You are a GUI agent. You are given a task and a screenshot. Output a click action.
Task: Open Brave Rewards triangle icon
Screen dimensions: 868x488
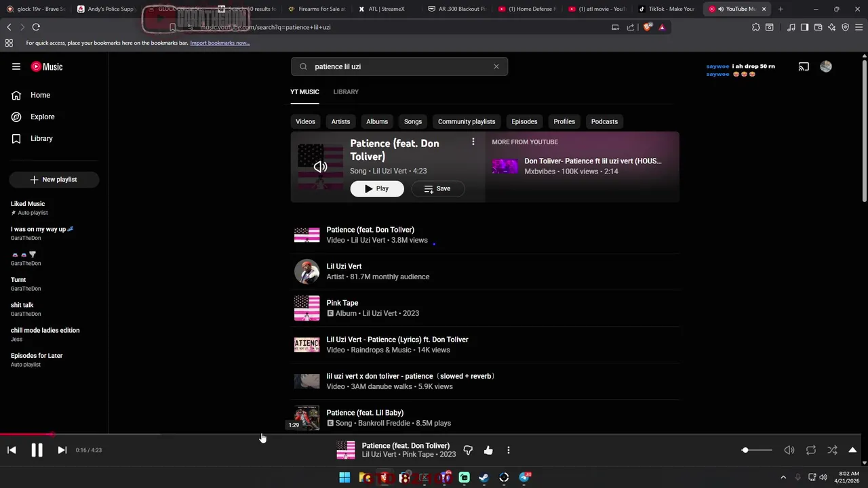(x=662, y=27)
